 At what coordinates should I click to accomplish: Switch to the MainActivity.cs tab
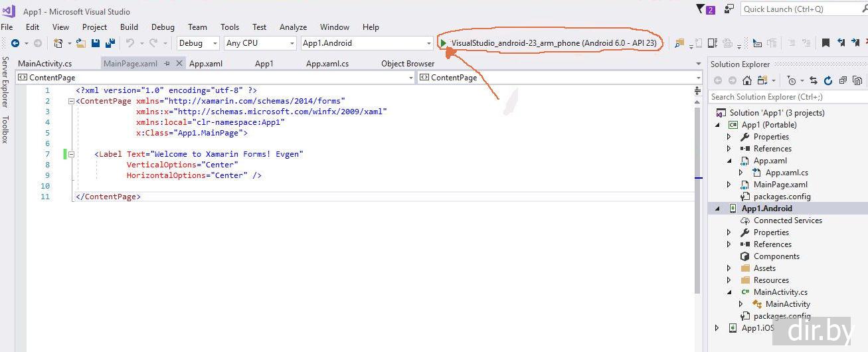(x=45, y=64)
